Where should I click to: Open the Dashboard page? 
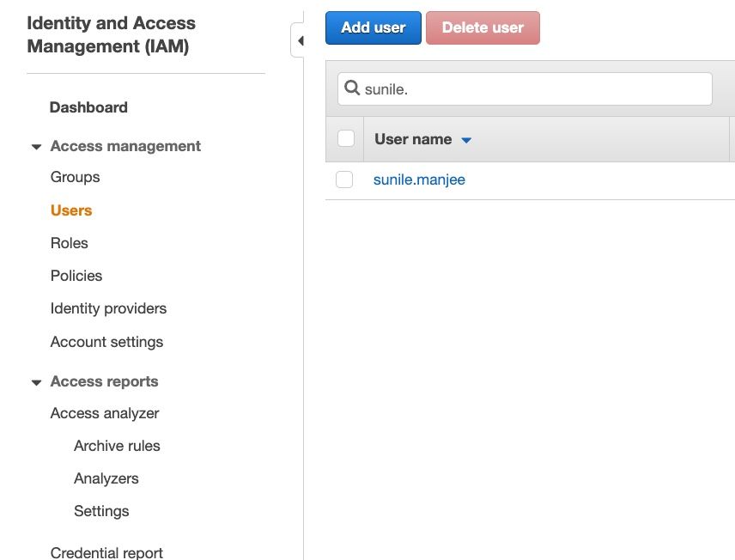(x=88, y=107)
